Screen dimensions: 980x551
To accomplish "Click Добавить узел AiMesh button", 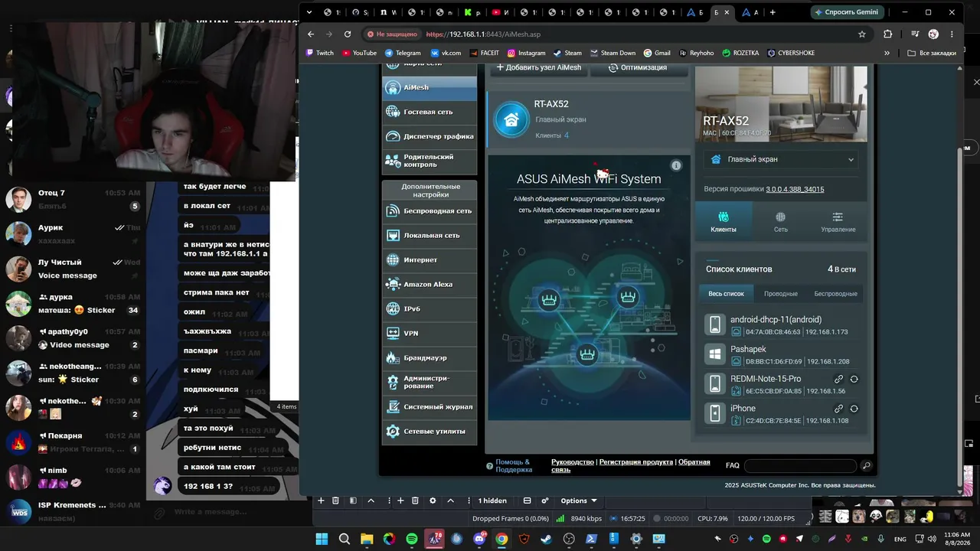I will click(x=539, y=67).
